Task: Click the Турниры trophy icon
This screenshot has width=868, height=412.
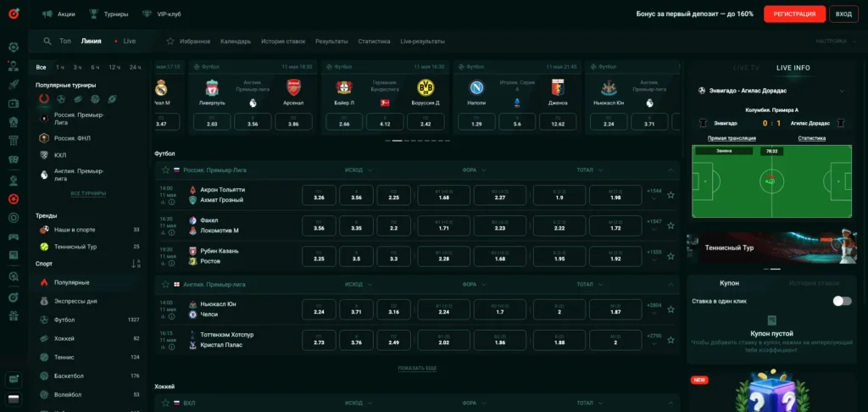Action: point(94,14)
